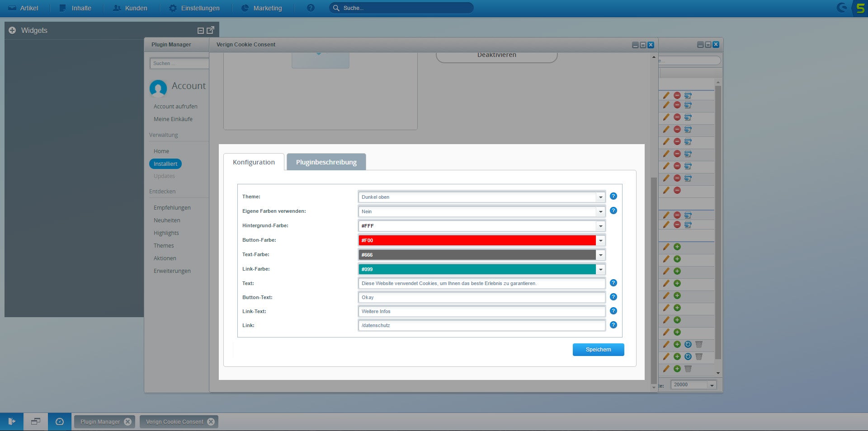Click the global Suche search field
Screen dimensions: 868x431
pos(401,8)
